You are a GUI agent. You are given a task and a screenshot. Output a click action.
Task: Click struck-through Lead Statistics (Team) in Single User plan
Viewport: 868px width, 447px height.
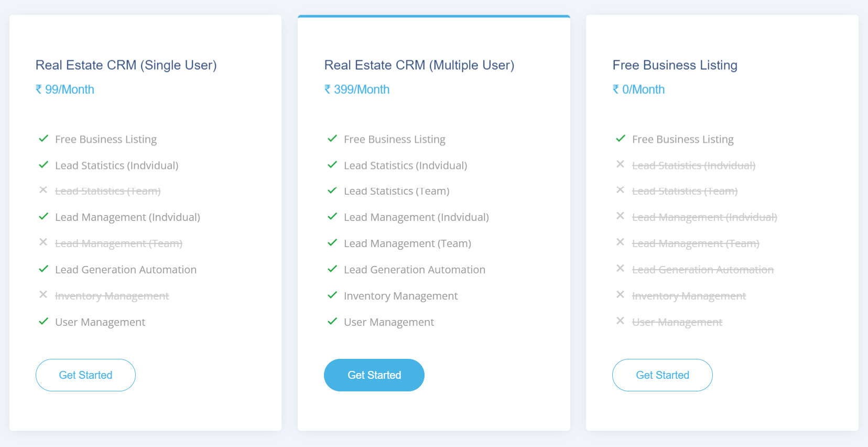[108, 191]
